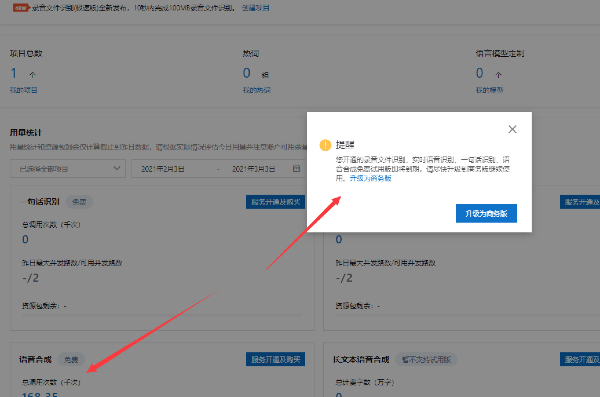This screenshot has width=600, height=397.
Task: Click the 用量统计 section heading
Action: point(25,132)
